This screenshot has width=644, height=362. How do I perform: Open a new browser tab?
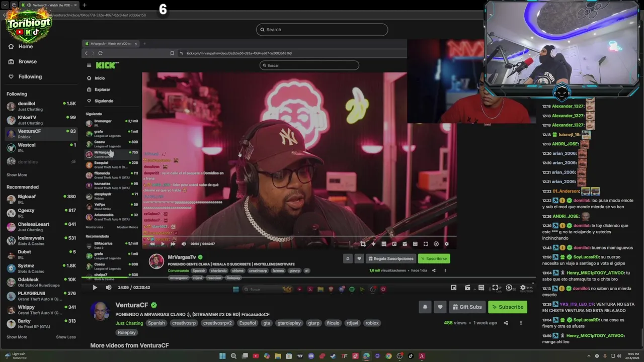[85, 5]
